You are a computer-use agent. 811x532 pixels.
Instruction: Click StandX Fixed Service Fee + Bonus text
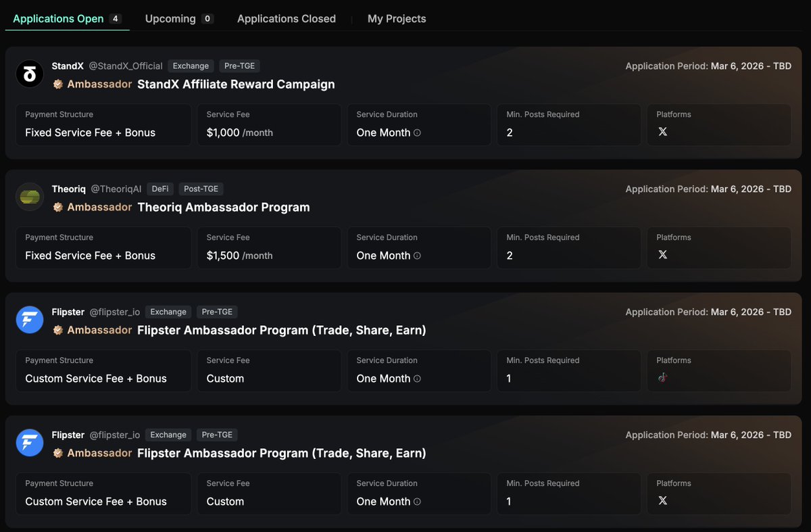[x=91, y=132]
